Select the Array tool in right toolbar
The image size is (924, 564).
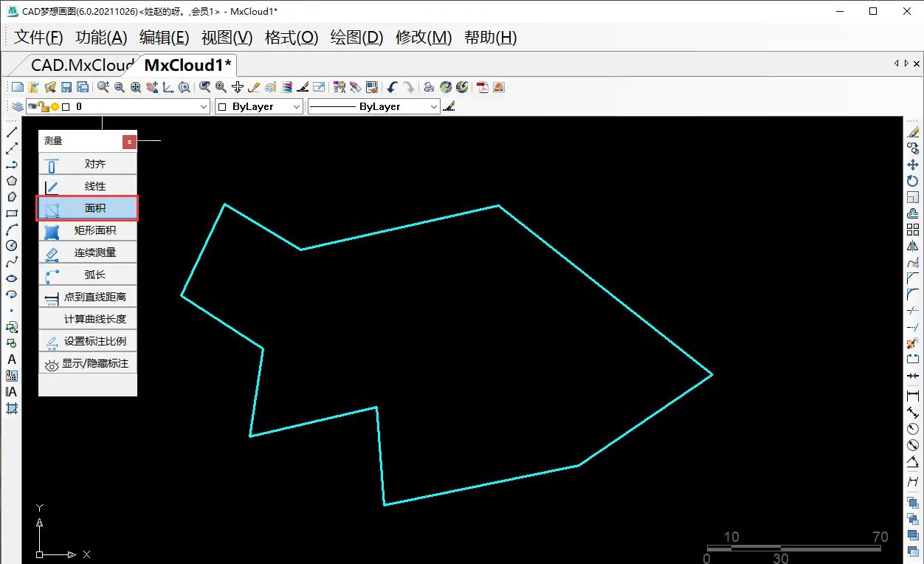coord(913,230)
